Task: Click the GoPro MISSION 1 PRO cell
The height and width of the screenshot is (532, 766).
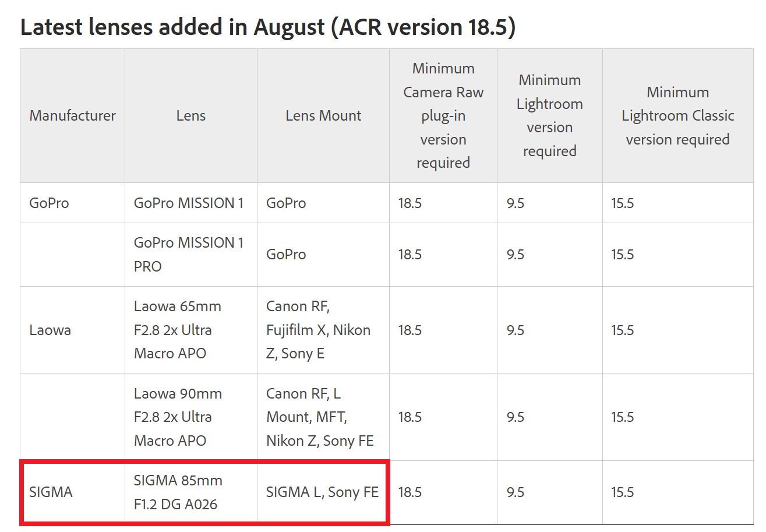Action: coord(191,255)
